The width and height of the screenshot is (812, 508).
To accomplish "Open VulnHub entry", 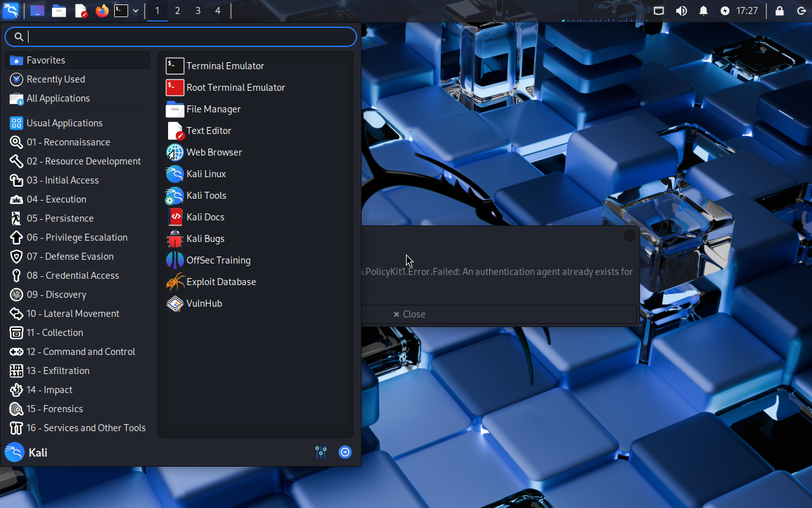I will point(255,304).
